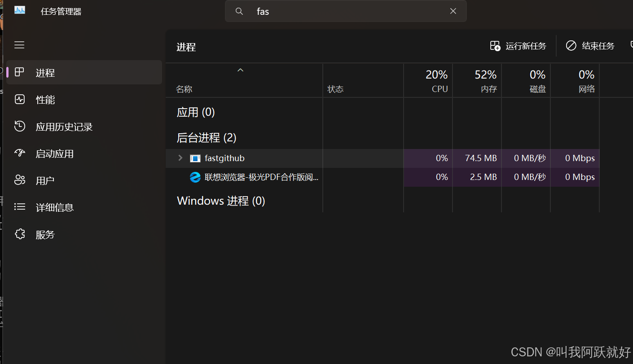Open App history (应用历史记录) view
Image resolution: width=633 pixels, height=364 pixels.
(20, 126)
